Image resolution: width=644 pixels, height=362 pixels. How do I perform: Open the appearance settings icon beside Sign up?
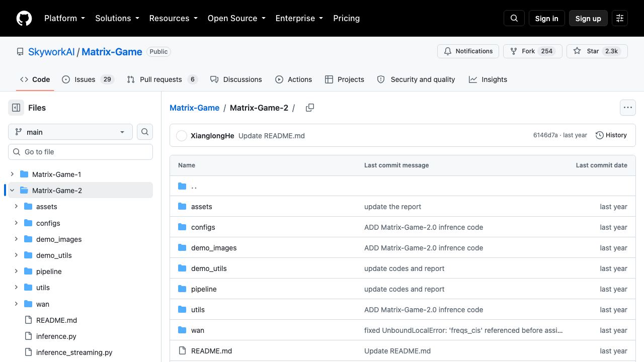[620, 18]
